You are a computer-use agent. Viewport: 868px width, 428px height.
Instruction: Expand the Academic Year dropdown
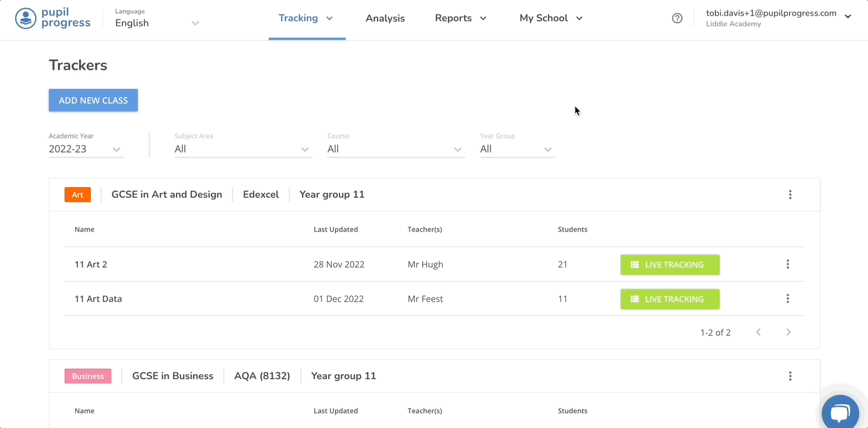(86, 149)
